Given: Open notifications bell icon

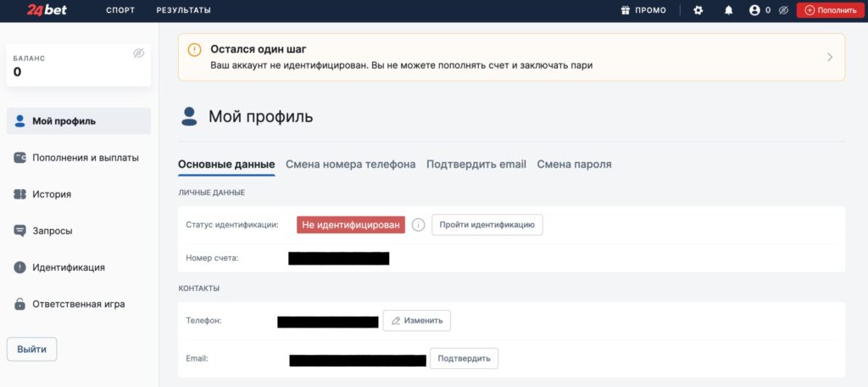Looking at the screenshot, I should click(x=728, y=10).
